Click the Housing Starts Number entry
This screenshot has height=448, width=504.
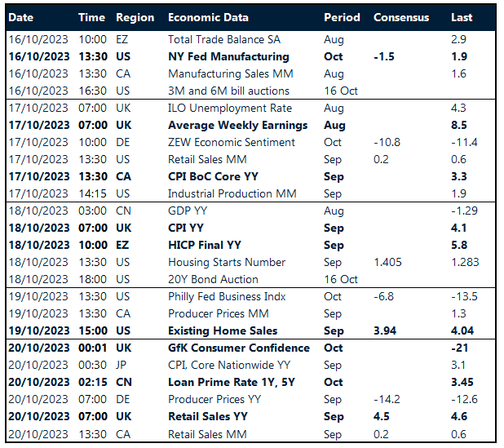point(227,262)
